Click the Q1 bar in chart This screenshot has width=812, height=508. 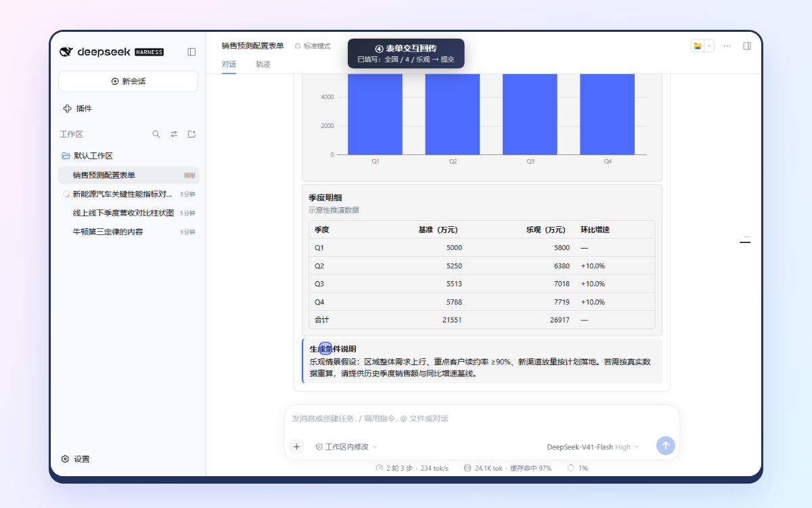[x=375, y=114]
